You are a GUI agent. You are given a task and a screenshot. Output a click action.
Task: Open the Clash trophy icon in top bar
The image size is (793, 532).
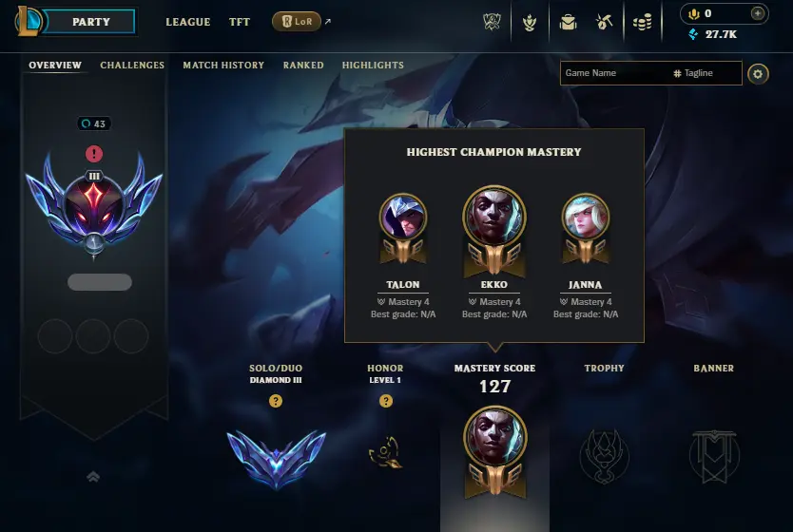coord(492,22)
